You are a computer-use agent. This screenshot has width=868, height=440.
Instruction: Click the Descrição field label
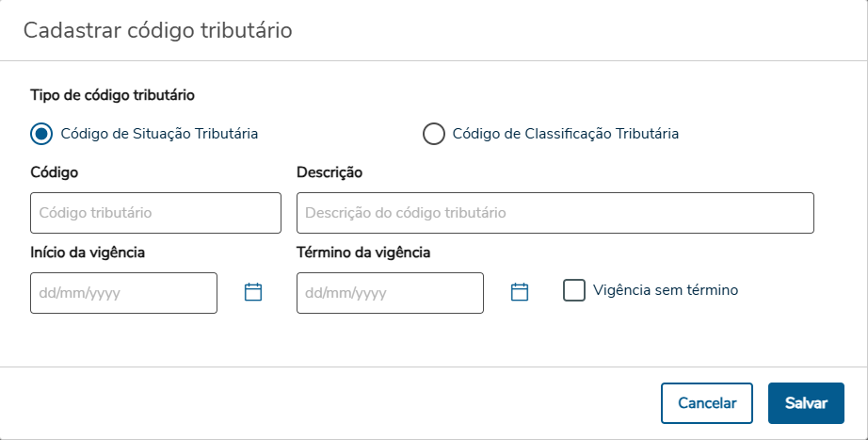pos(330,172)
